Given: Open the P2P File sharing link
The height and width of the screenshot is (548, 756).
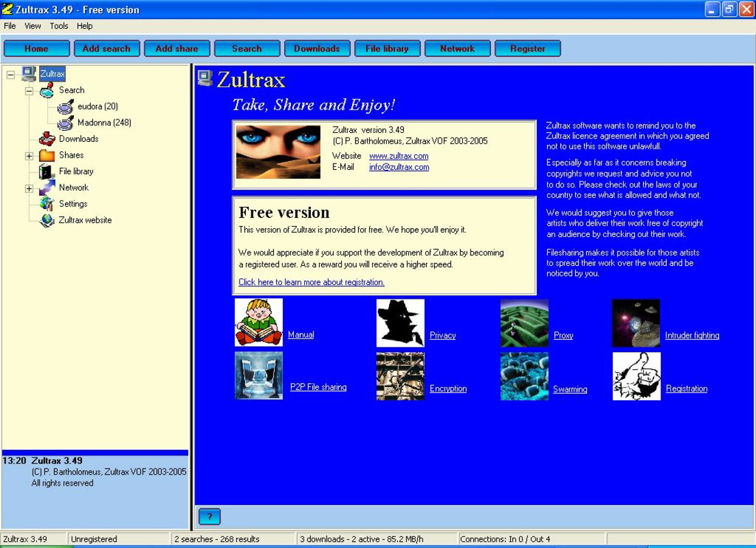Looking at the screenshot, I should coord(318,387).
